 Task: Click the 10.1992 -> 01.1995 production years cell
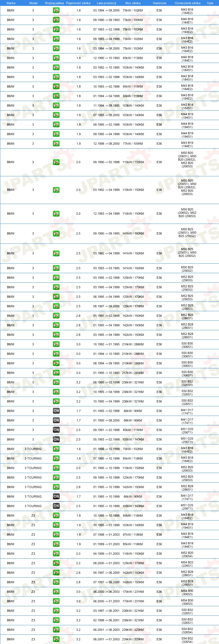pos(106,344)
